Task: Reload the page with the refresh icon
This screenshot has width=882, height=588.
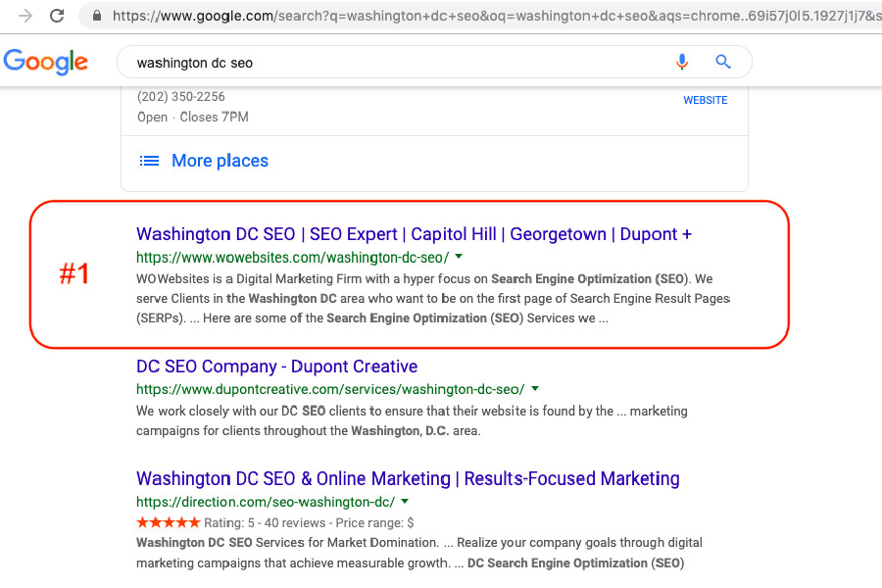Action: tap(57, 16)
